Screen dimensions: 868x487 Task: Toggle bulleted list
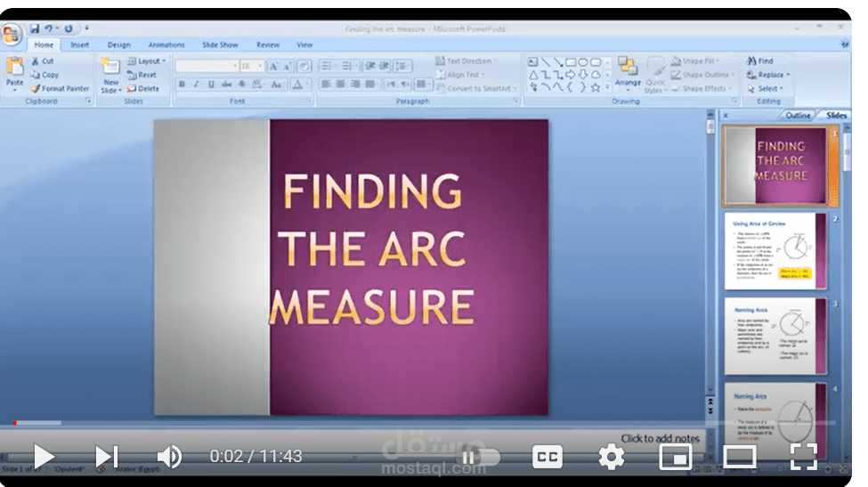pos(329,67)
